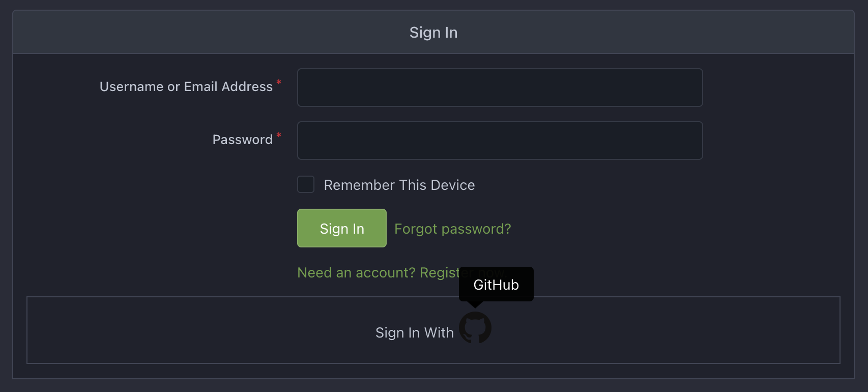Click the Remember This Device label text
Image resolution: width=868 pixels, height=392 pixels.
(399, 185)
